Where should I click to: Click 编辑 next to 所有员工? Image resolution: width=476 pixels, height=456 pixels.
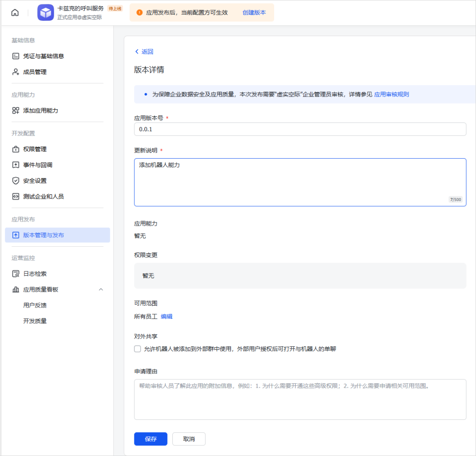coord(167,316)
